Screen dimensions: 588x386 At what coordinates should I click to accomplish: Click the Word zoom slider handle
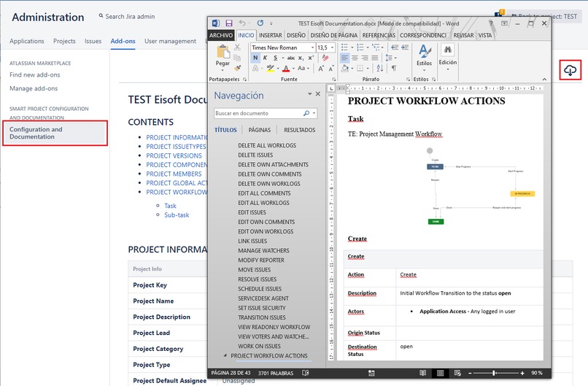pos(494,373)
